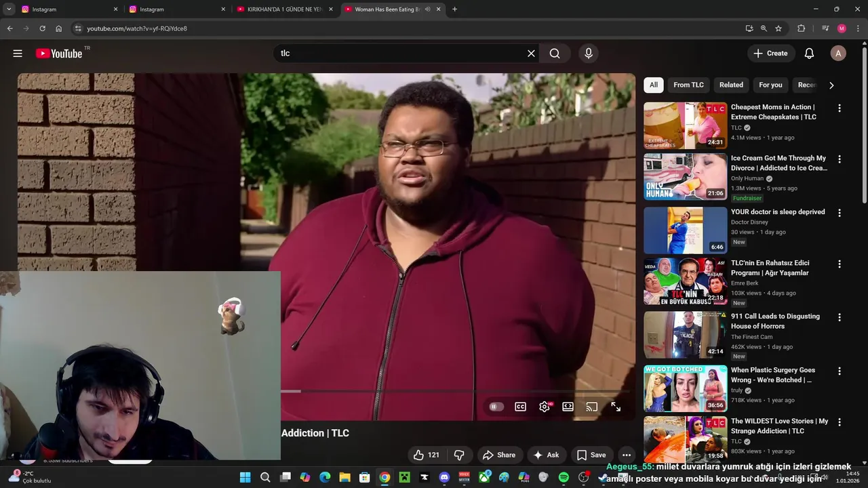Click the Create button
This screenshot has width=868, height=488.
pos(770,54)
